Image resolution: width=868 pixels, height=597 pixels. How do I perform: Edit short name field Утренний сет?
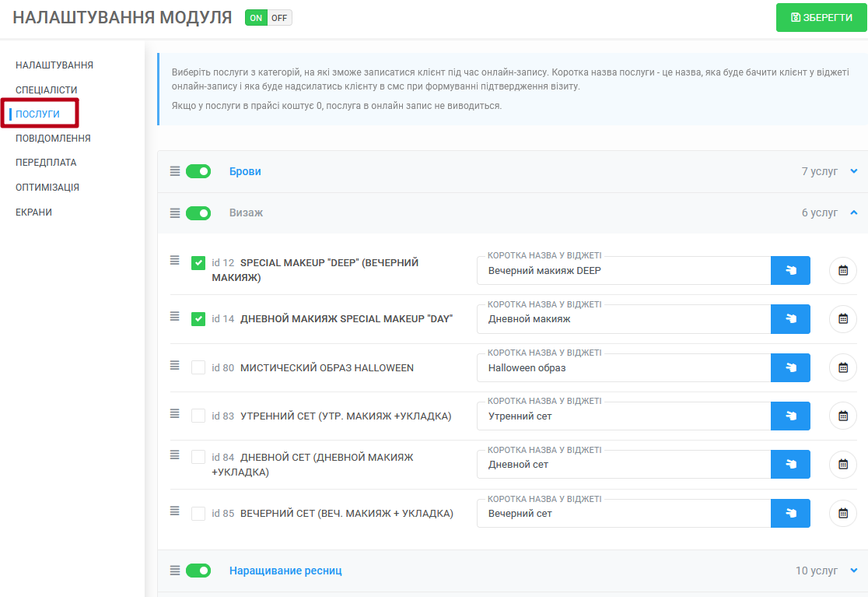pos(624,416)
